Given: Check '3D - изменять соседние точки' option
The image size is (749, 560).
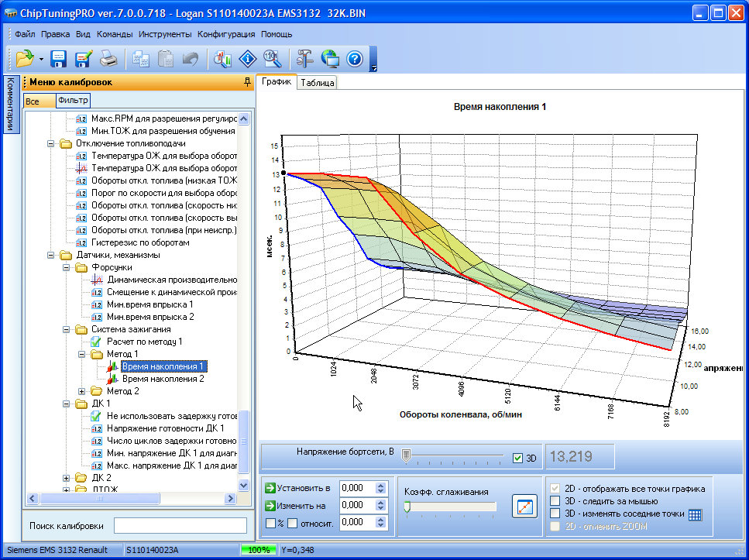Looking at the screenshot, I should [x=554, y=514].
